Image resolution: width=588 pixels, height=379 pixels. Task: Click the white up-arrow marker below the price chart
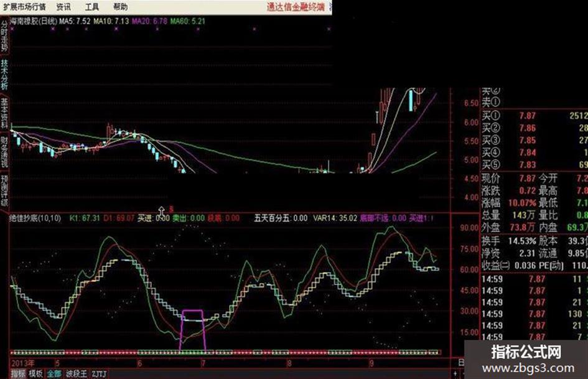162,210
